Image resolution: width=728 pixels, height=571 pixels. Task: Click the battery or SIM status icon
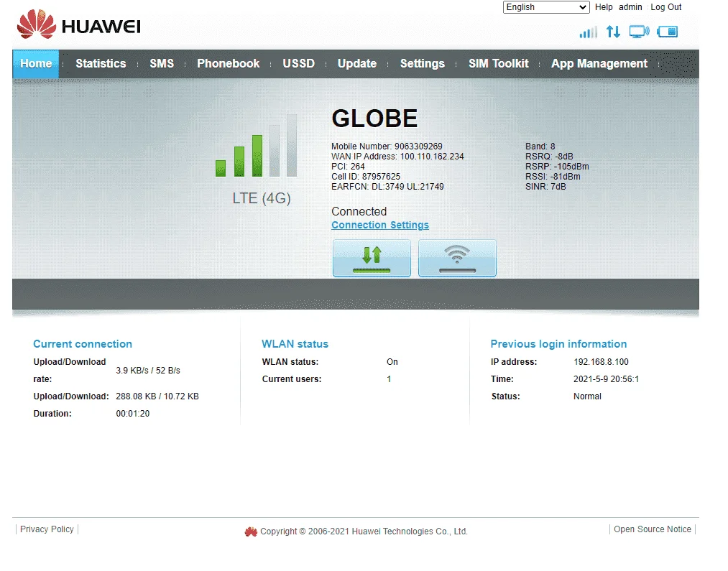[667, 32]
